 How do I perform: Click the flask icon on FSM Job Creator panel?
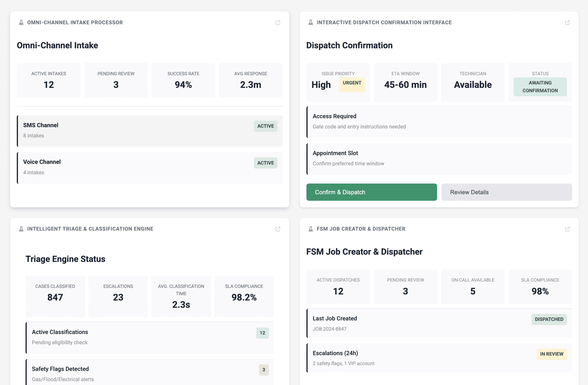(x=310, y=229)
